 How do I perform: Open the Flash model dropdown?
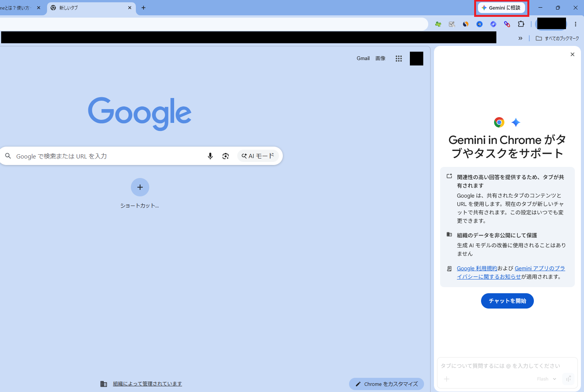coord(546,379)
